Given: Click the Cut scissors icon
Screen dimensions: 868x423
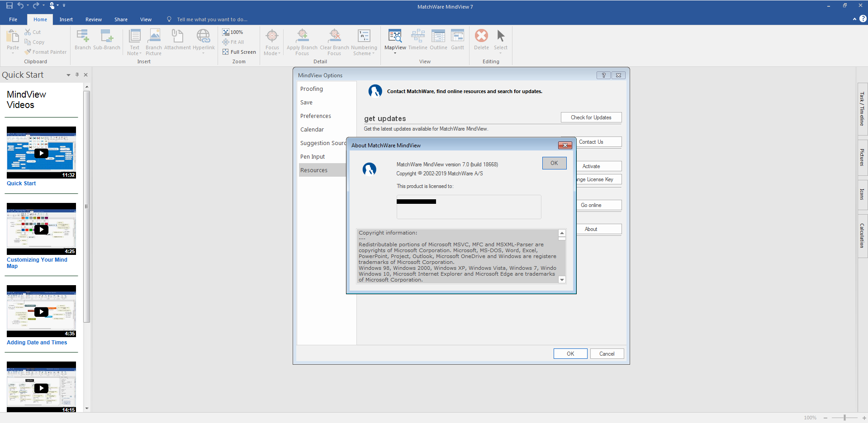Looking at the screenshot, I should pos(28,32).
